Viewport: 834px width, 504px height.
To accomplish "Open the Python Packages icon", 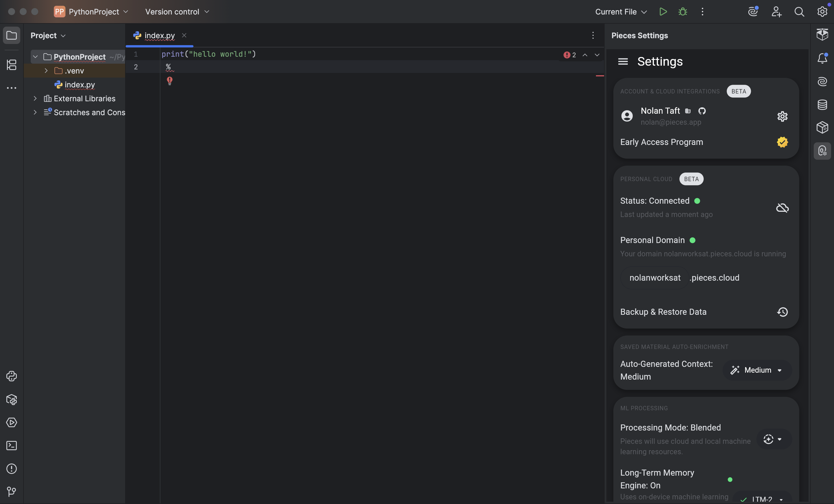I will (12, 400).
